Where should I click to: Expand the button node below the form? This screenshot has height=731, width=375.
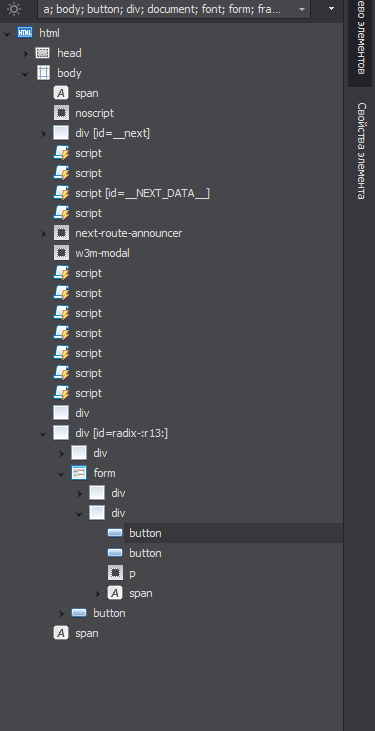click(61, 613)
